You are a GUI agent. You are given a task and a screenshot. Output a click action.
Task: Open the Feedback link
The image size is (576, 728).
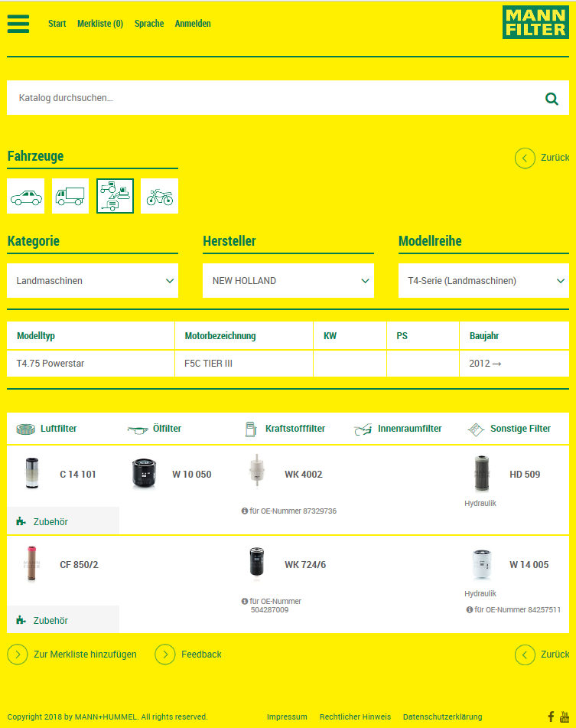(200, 655)
